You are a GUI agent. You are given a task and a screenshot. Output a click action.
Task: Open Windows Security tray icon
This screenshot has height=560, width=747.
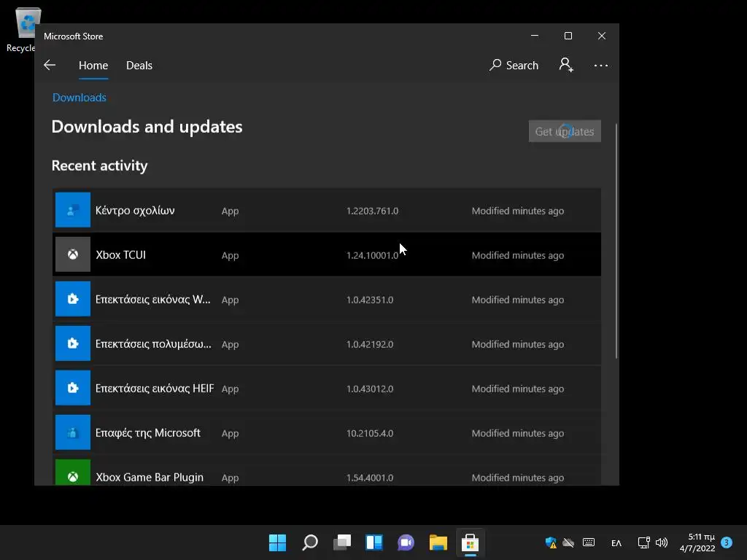click(x=551, y=542)
